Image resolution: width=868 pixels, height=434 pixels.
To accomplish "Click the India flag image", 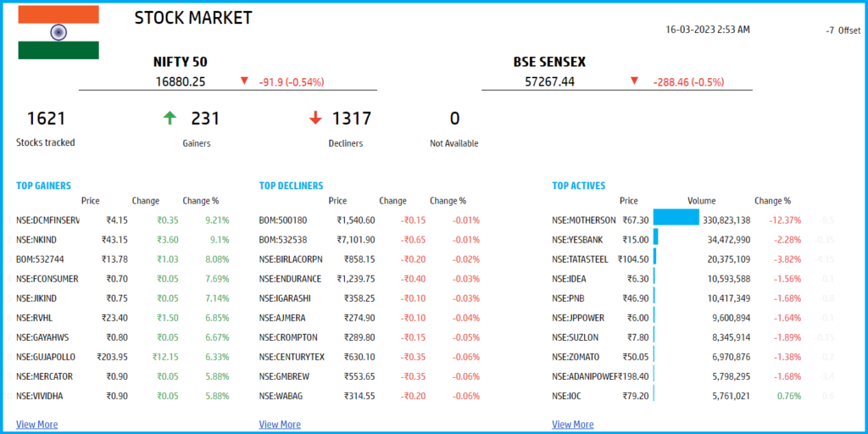I will (58, 32).
